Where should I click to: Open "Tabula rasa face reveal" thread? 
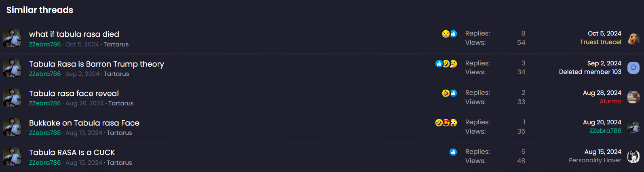(x=74, y=94)
